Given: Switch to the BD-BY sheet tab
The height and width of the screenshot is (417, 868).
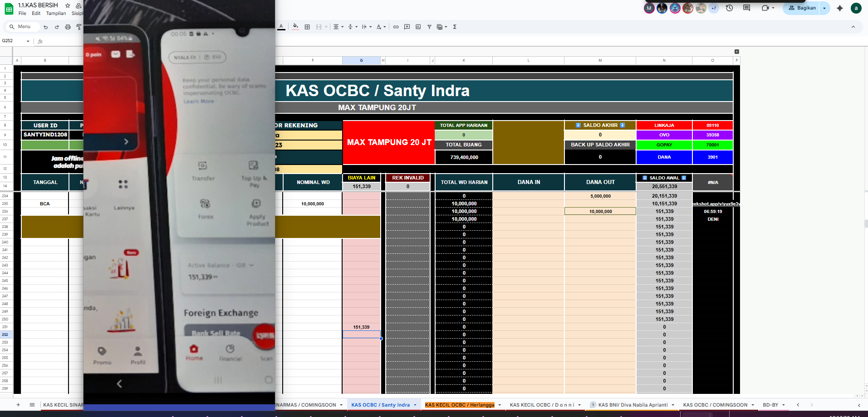Looking at the screenshot, I should [x=770, y=405].
